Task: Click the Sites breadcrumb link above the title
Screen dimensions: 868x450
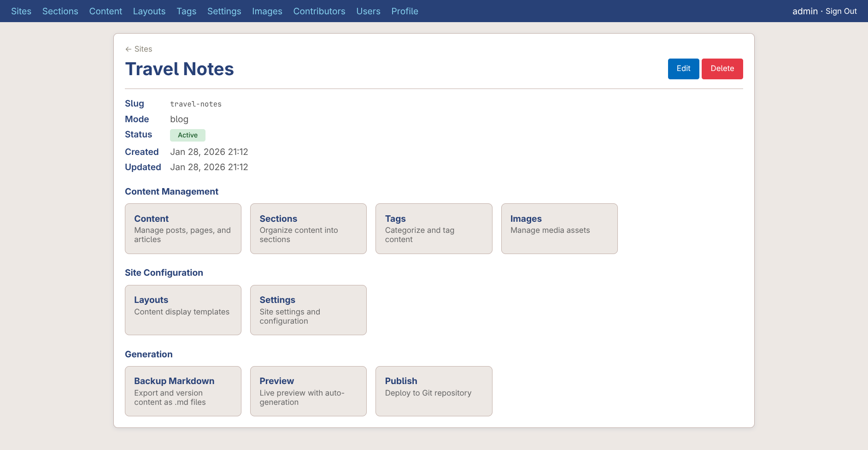Action: click(x=143, y=49)
